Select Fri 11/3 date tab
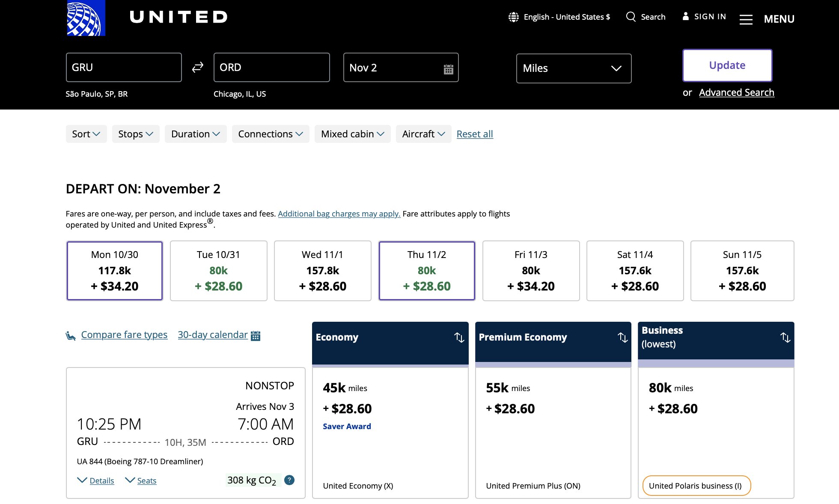This screenshot has width=839, height=504. (x=531, y=271)
